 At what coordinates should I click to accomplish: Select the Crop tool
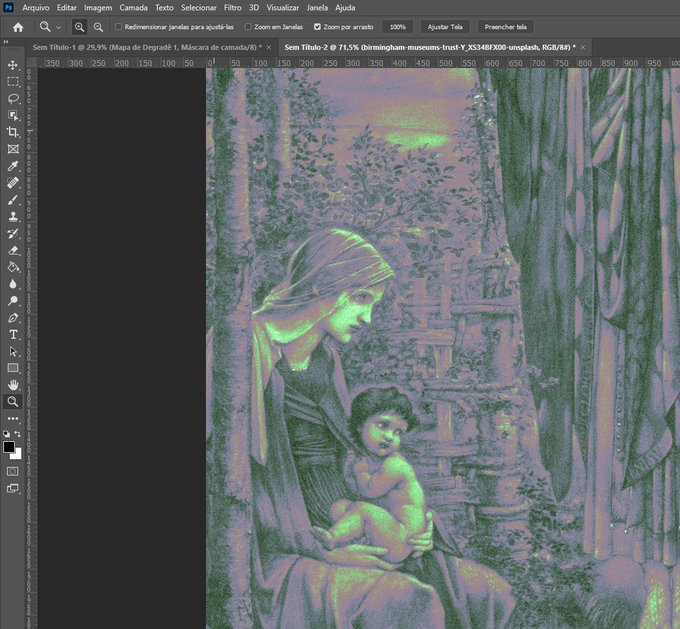[x=13, y=132]
